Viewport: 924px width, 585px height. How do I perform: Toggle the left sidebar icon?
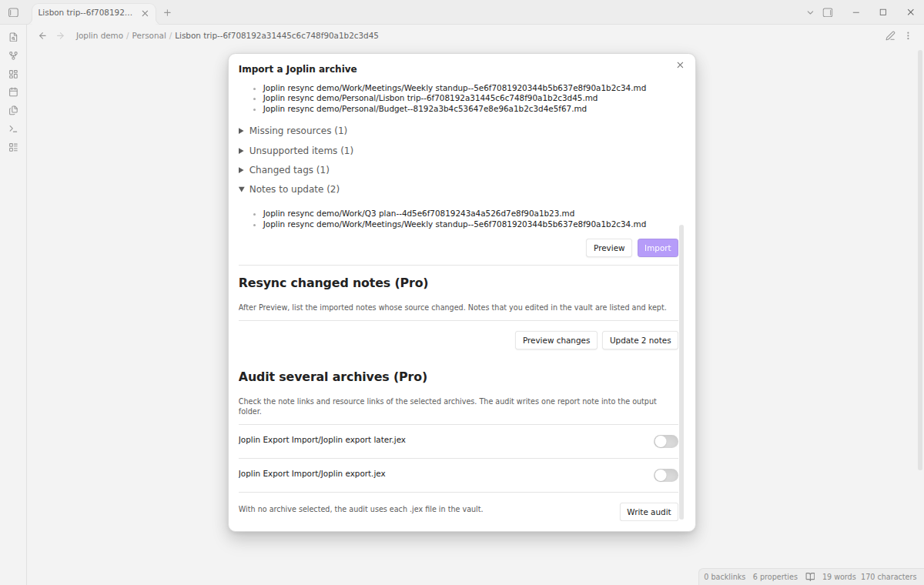(x=13, y=12)
